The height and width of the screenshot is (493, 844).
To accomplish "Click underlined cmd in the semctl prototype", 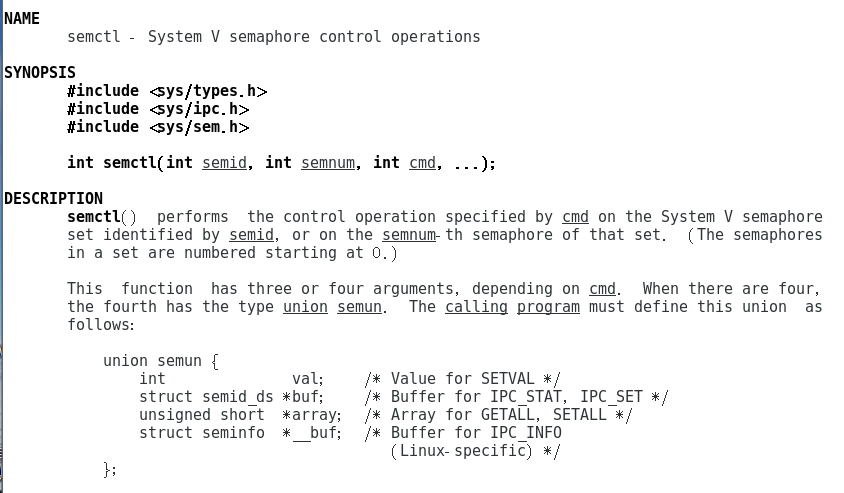I will tap(422, 163).
